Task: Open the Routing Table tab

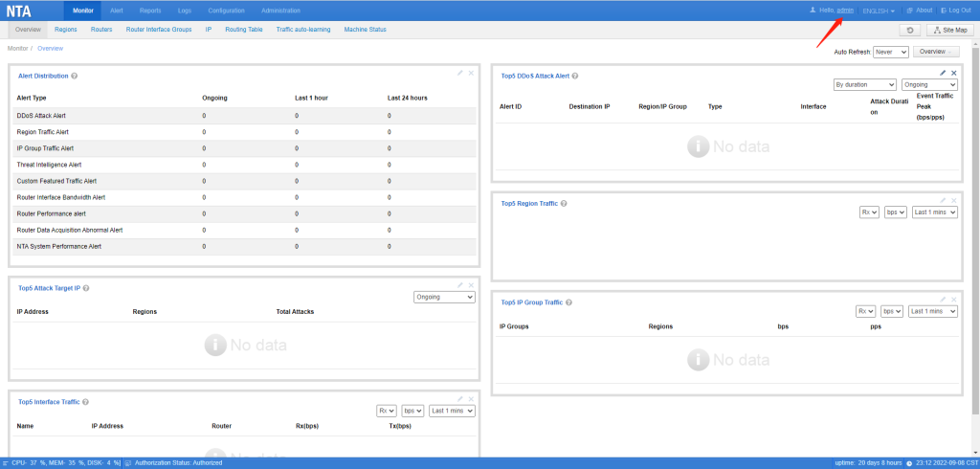Action: coord(244,30)
